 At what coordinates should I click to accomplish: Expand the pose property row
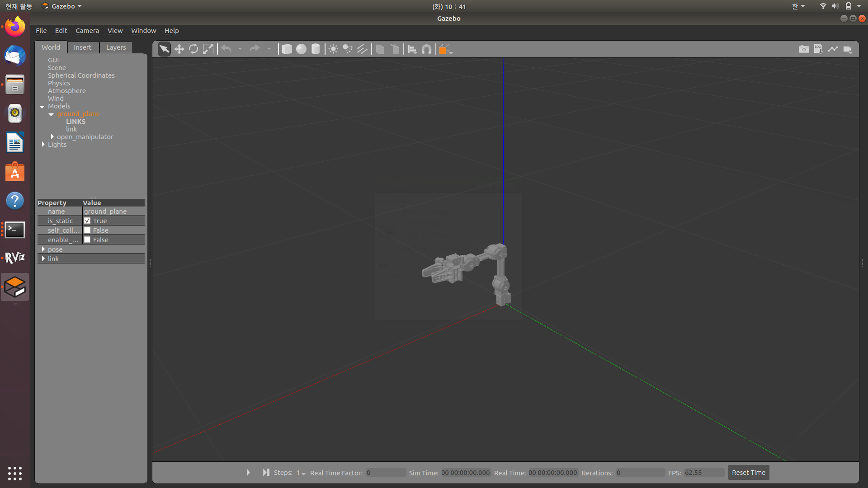[43, 249]
